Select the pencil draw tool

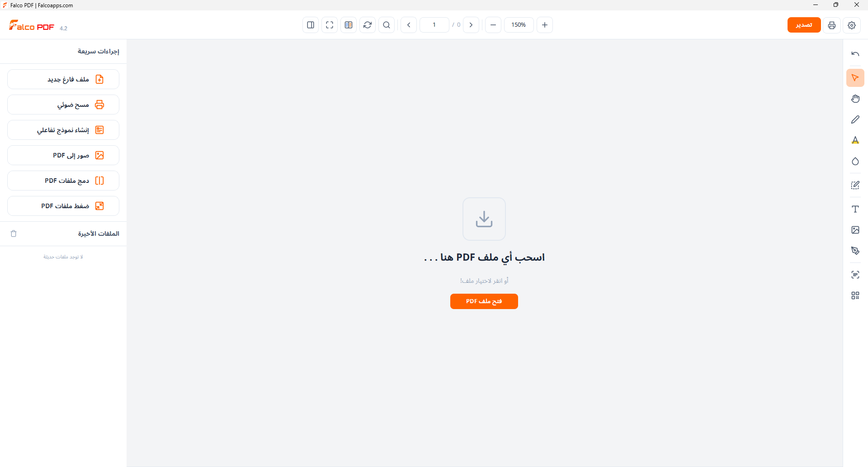click(855, 119)
